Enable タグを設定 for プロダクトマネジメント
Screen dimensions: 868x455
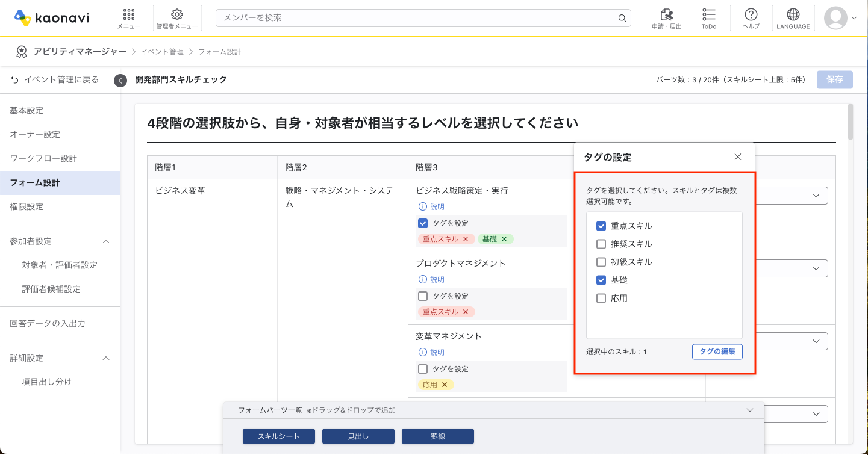click(423, 296)
